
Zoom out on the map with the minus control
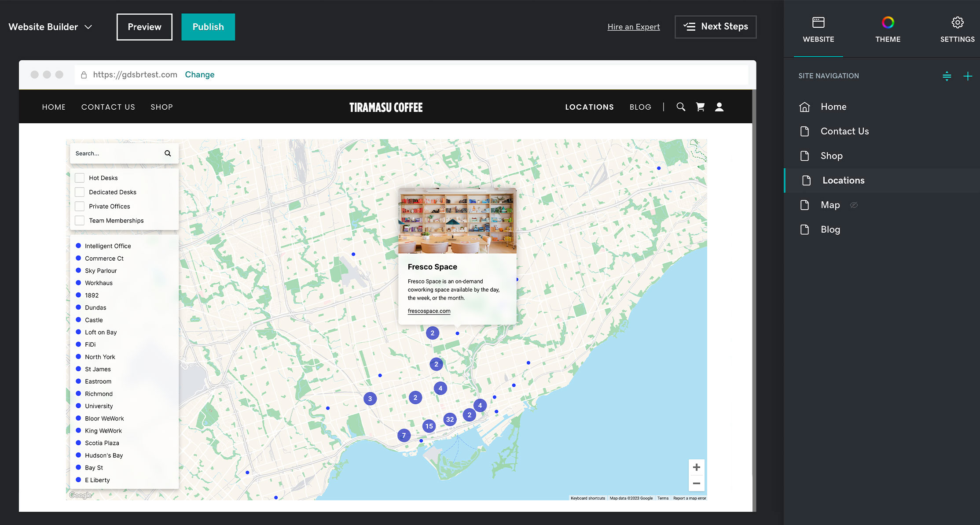pos(696,483)
